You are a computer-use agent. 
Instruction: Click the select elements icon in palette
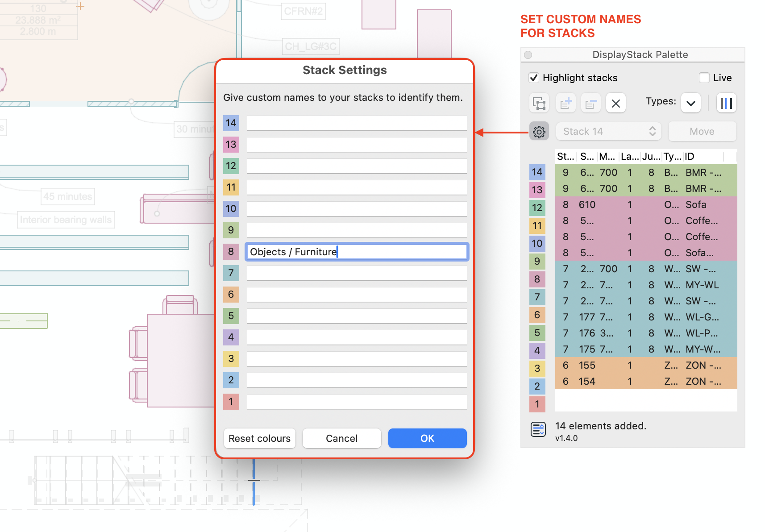pyautogui.click(x=539, y=103)
